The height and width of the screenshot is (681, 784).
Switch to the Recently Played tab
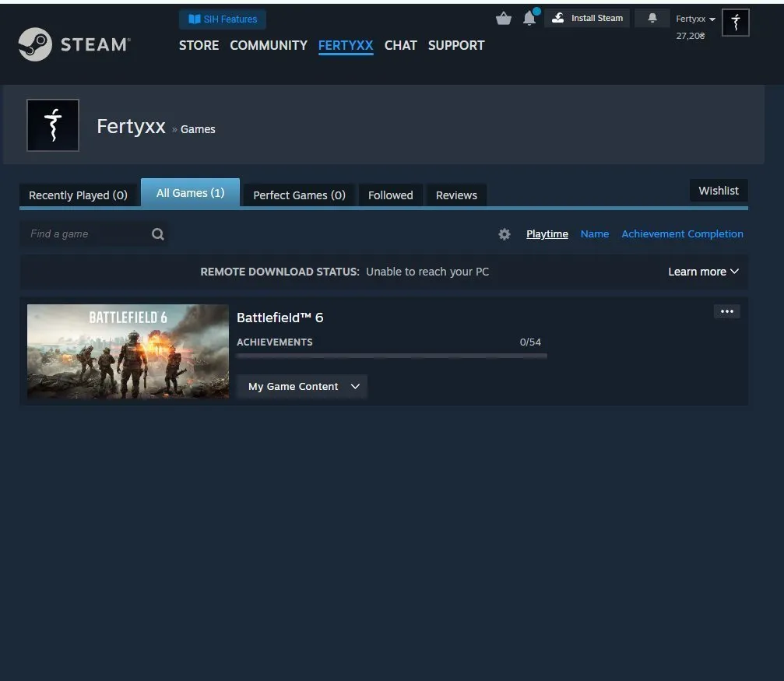(78, 195)
